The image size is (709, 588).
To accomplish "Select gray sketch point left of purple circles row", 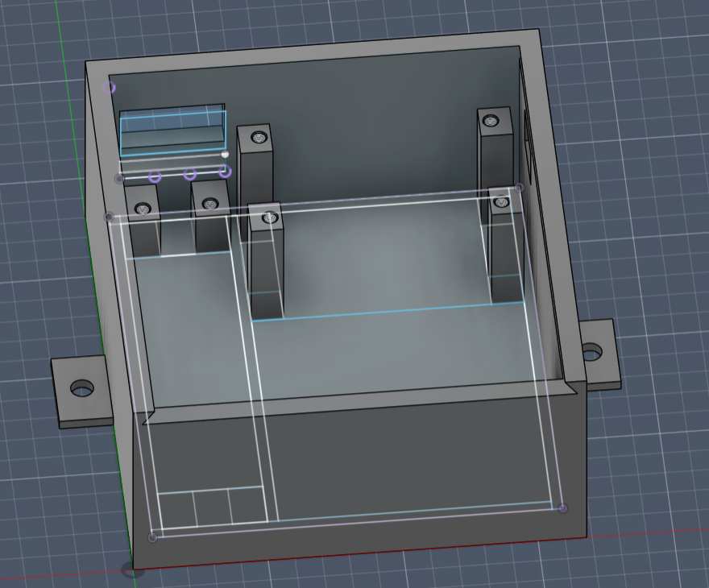I will coord(119,179).
